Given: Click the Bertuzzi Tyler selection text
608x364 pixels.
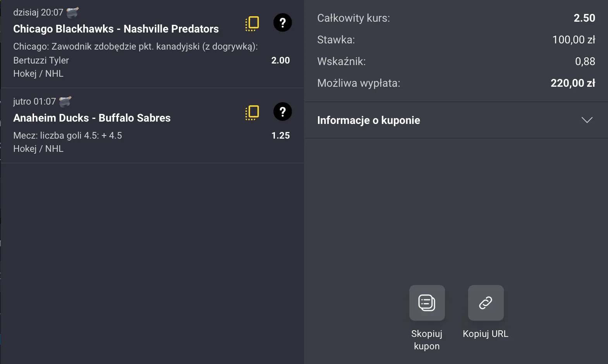Looking at the screenshot, I should [x=41, y=60].
